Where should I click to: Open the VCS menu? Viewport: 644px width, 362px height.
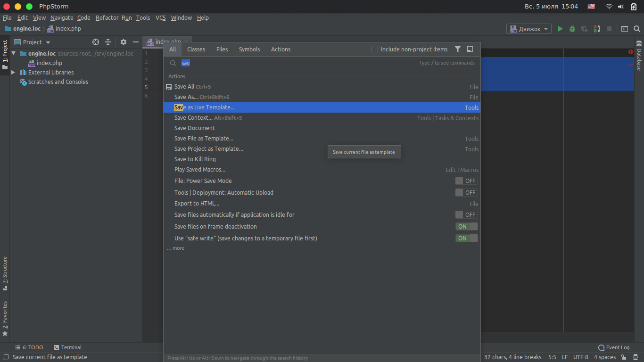pyautogui.click(x=161, y=17)
